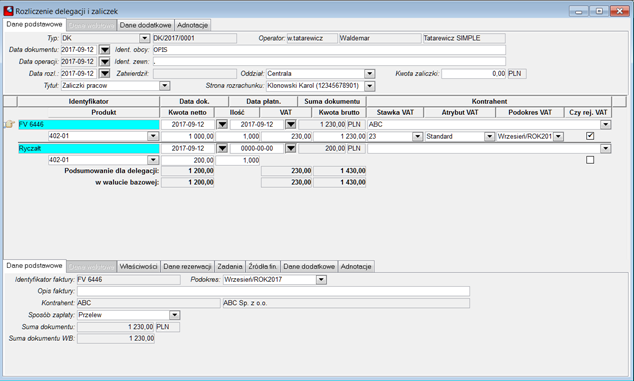Open the Data operacji calendar picker
Screen dimensions: 634x381
click(x=105, y=61)
